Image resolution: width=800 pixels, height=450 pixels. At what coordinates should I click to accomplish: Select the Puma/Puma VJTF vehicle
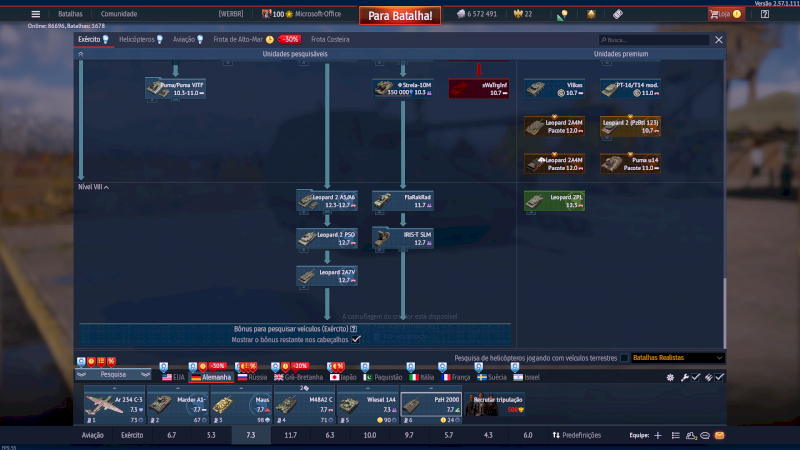click(176, 89)
